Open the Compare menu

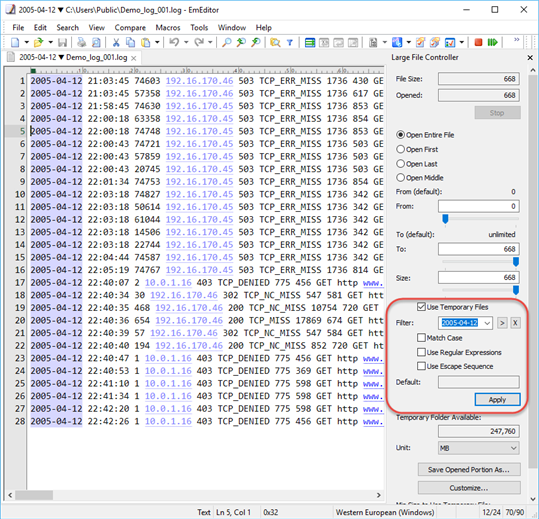click(x=130, y=27)
